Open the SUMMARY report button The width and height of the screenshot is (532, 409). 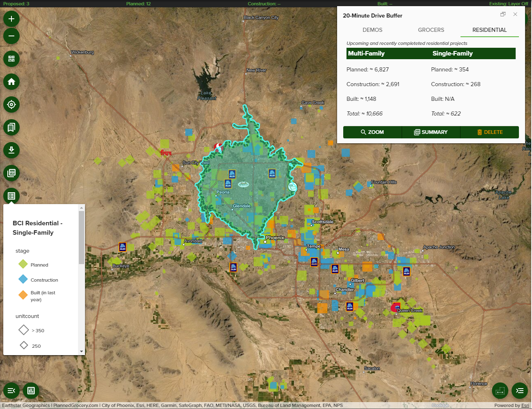click(431, 132)
